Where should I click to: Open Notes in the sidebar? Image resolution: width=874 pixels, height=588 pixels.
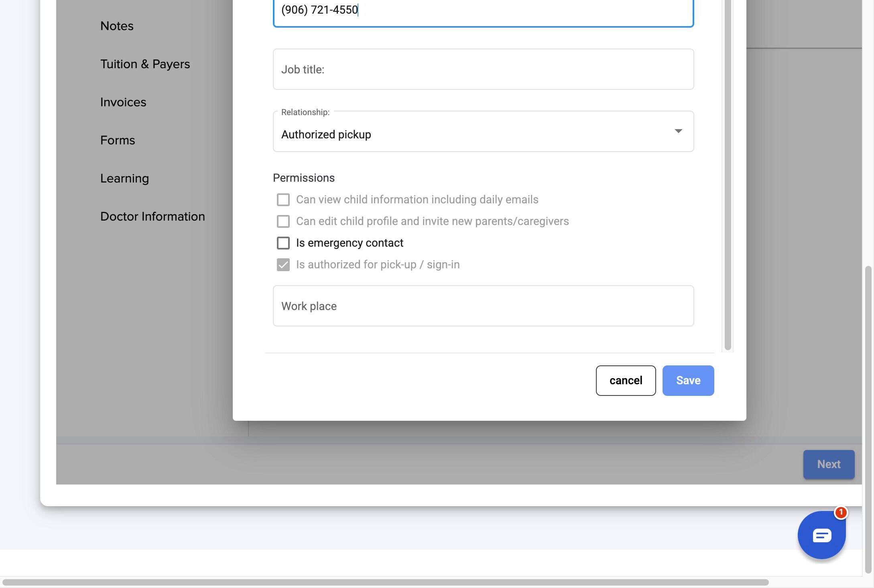117,26
